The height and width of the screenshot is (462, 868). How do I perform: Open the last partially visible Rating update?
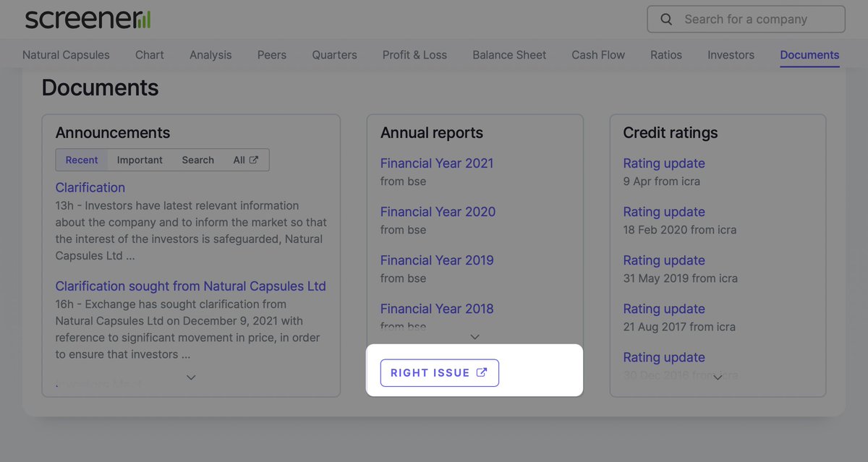(664, 357)
